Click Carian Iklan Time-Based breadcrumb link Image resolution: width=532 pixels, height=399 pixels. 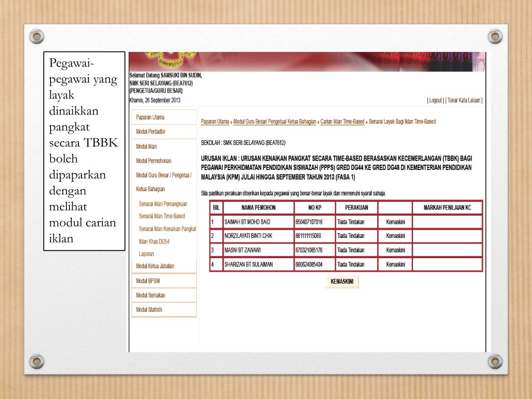(x=342, y=122)
